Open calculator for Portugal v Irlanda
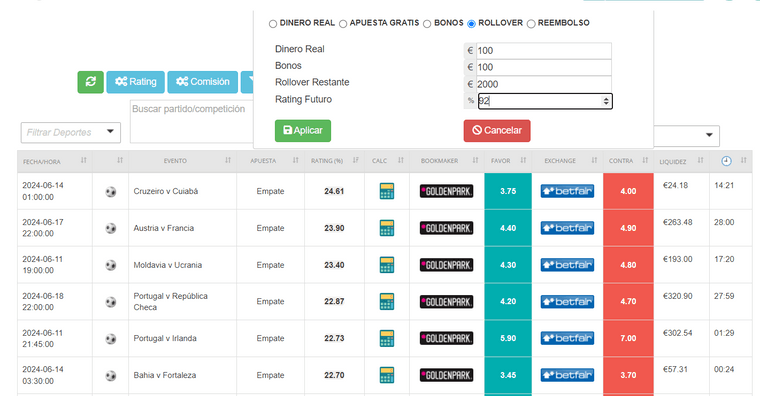760x396 pixels. (386, 338)
